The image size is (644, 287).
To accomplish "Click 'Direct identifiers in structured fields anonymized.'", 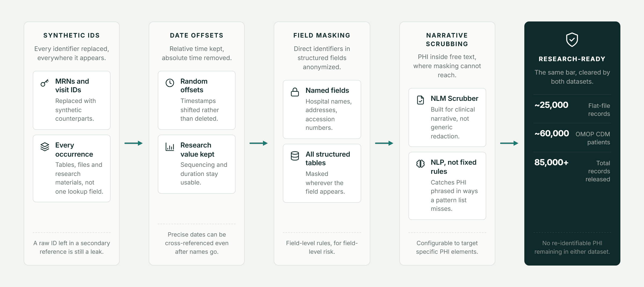I will click(x=322, y=58).
